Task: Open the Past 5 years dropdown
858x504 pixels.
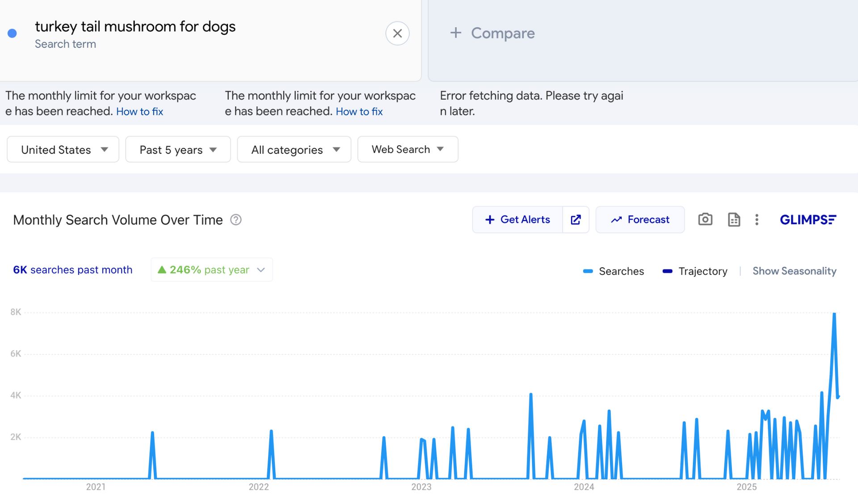Action: tap(178, 150)
